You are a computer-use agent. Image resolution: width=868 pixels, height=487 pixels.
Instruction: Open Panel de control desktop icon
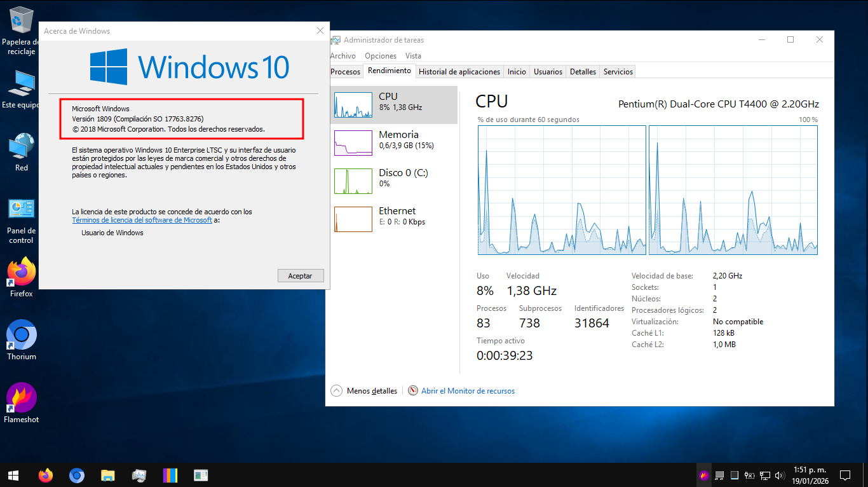22,209
